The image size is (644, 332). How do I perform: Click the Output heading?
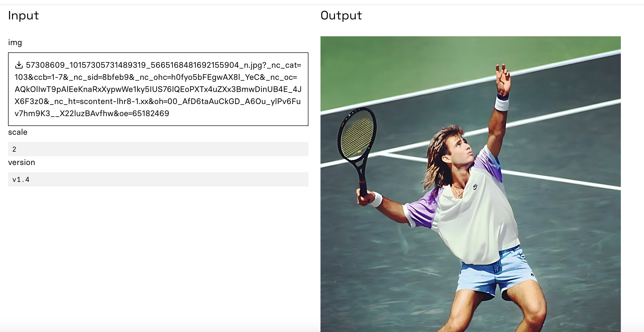[x=341, y=16]
